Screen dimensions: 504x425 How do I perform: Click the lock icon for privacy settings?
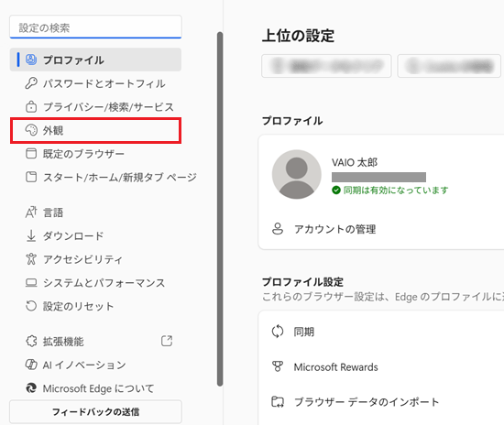pyautogui.click(x=31, y=106)
